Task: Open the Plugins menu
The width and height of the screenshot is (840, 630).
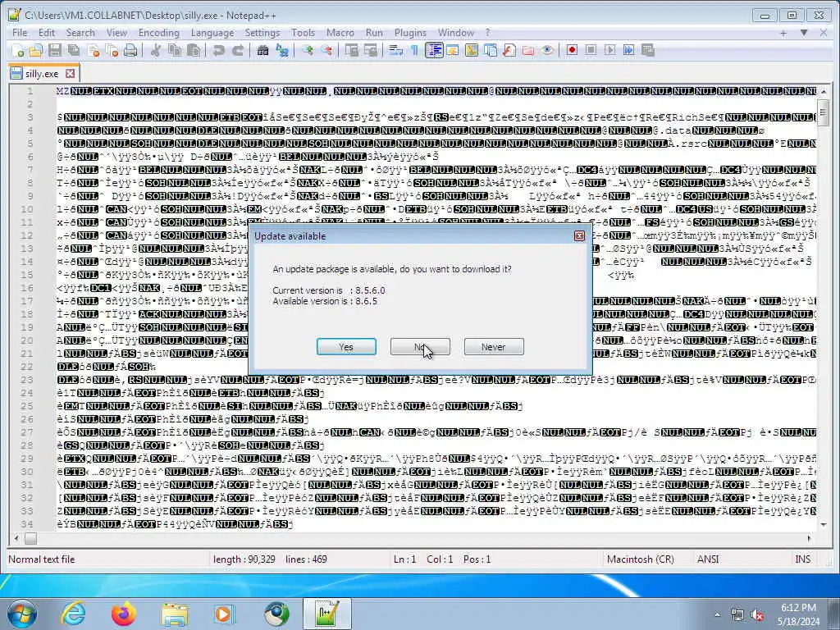Action: (x=410, y=33)
